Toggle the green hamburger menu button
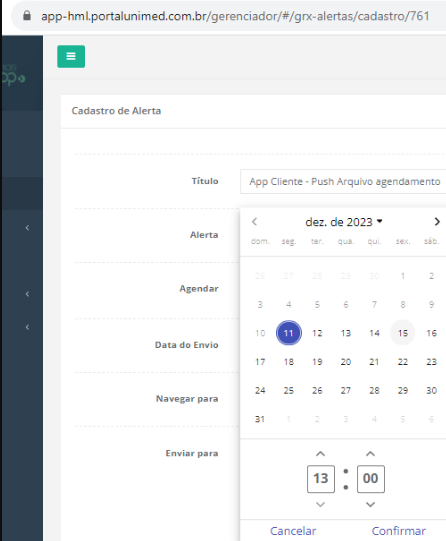This screenshot has height=541, width=446. click(x=71, y=56)
